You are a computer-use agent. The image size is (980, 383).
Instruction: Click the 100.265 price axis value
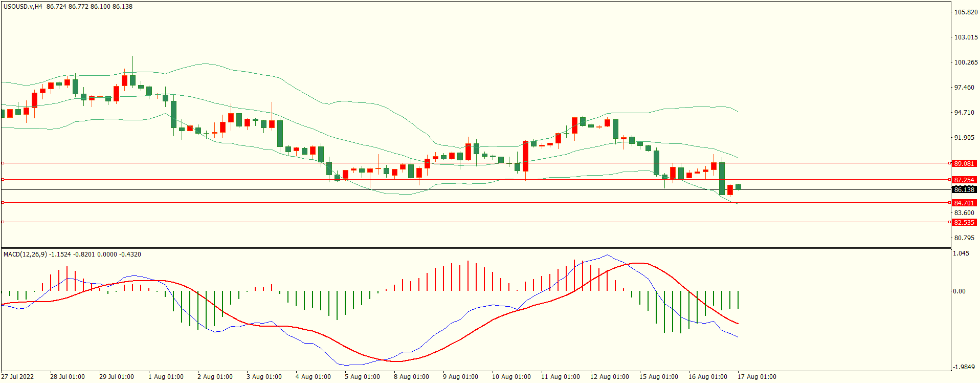click(966, 62)
